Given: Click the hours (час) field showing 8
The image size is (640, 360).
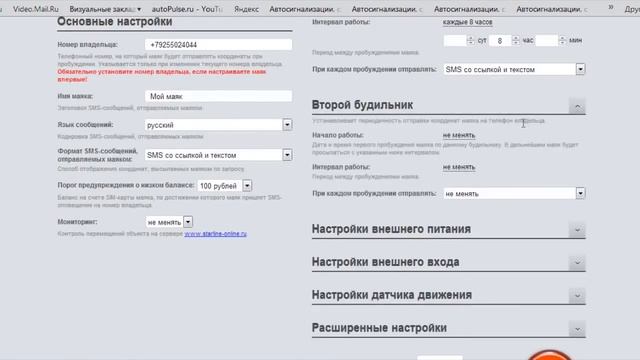Looking at the screenshot, I should (x=500, y=40).
